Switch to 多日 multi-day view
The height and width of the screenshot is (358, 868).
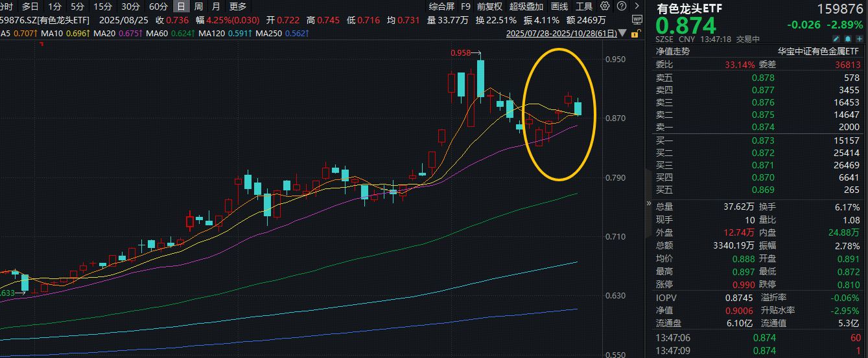[x=30, y=6]
